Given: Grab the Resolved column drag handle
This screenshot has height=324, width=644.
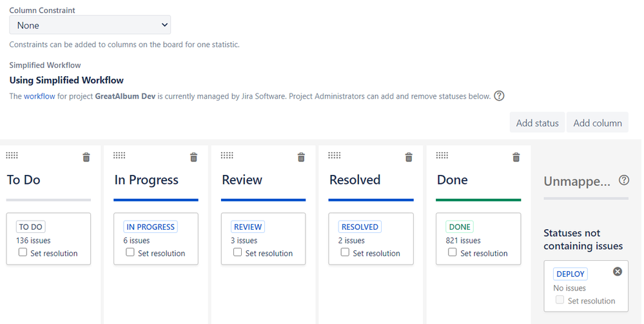Looking at the screenshot, I should point(335,155).
